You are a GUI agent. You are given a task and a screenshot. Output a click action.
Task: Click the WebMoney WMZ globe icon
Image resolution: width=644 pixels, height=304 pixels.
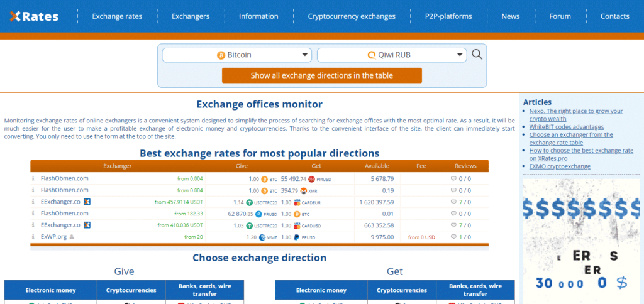pyautogui.click(x=262, y=237)
